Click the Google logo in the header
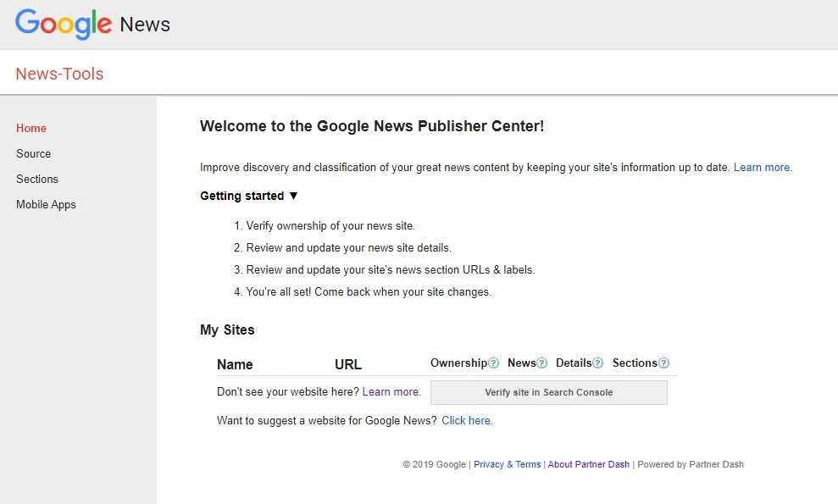838x504 pixels. (x=64, y=24)
